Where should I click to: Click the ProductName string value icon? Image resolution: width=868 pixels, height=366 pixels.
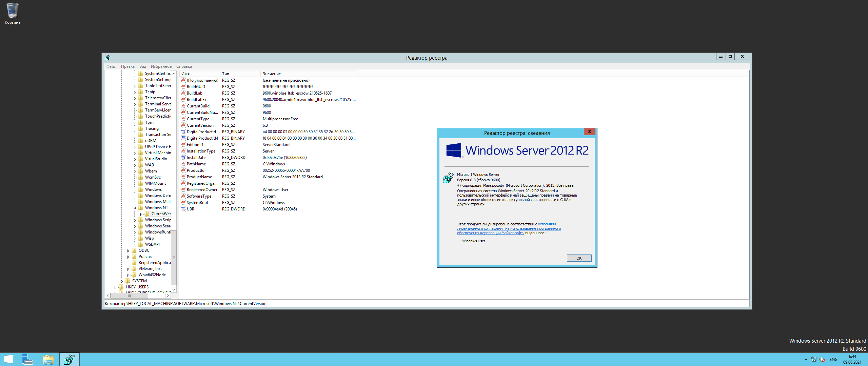click(183, 177)
